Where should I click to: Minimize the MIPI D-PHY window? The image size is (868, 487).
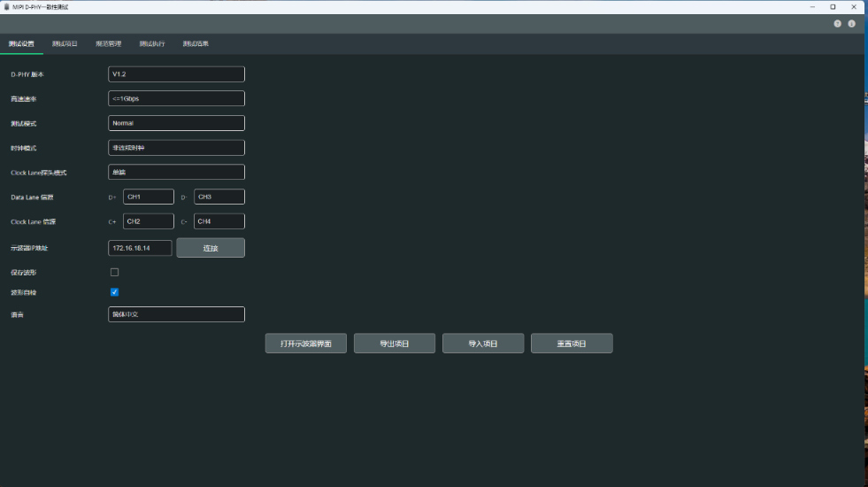pyautogui.click(x=812, y=7)
